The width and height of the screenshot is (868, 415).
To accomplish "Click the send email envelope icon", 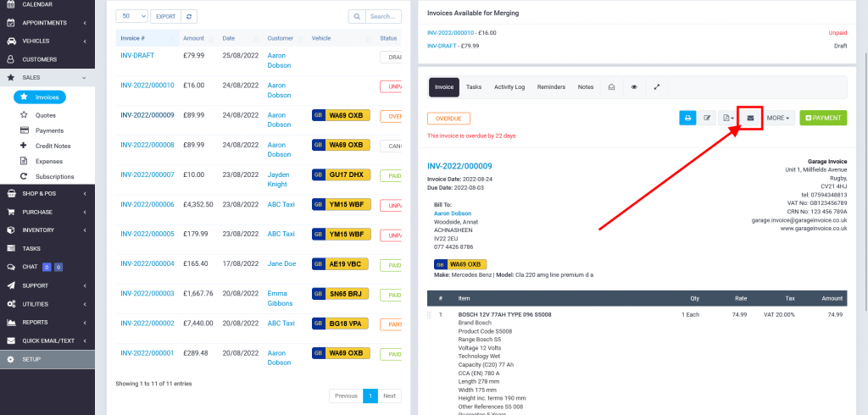I will click(x=750, y=118).
